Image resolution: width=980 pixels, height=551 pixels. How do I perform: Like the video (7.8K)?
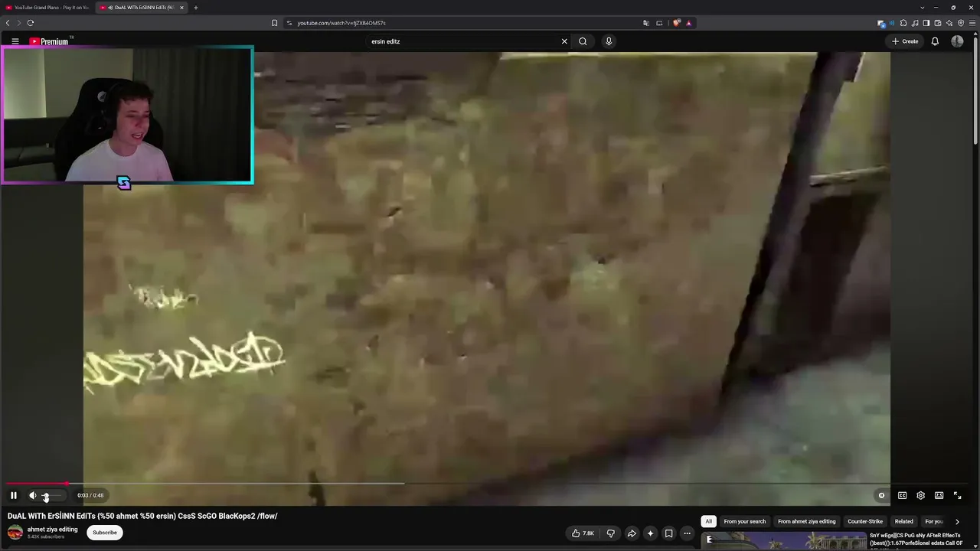click(x=583, y=533)
